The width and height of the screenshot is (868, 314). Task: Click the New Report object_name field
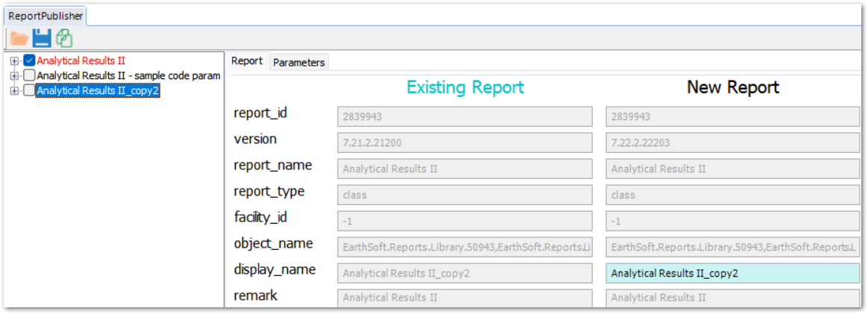732,247
